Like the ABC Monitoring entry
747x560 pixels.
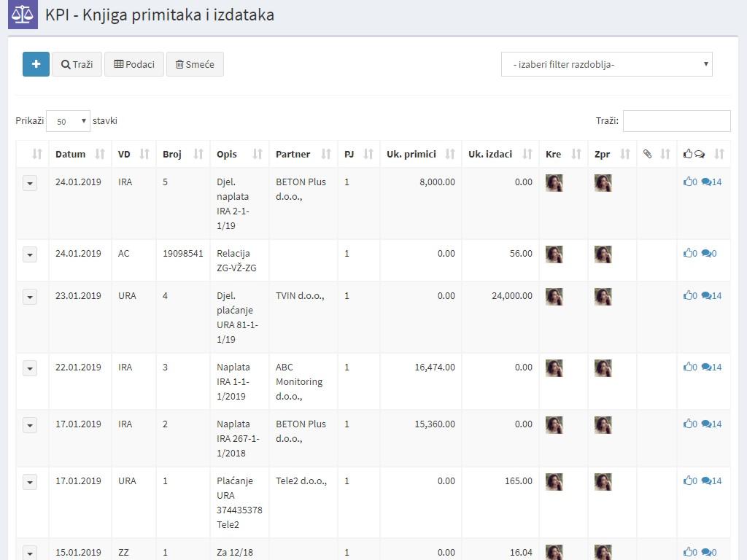(x=690, y=367)
